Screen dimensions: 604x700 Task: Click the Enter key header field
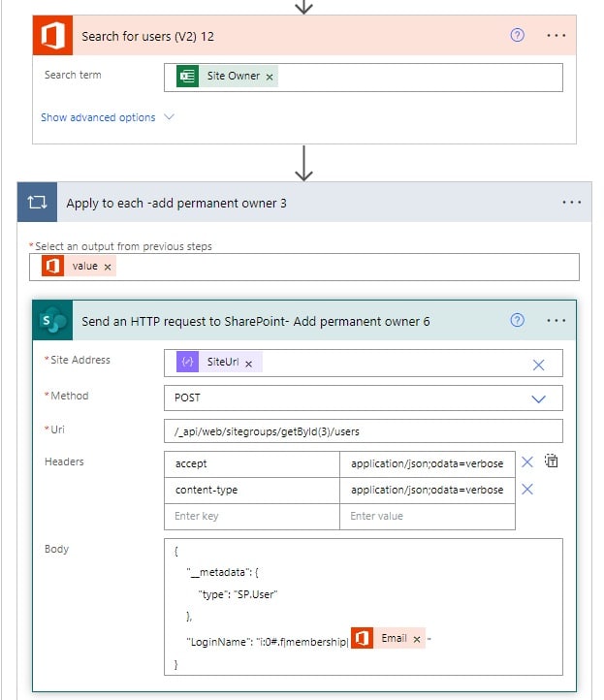252,517
